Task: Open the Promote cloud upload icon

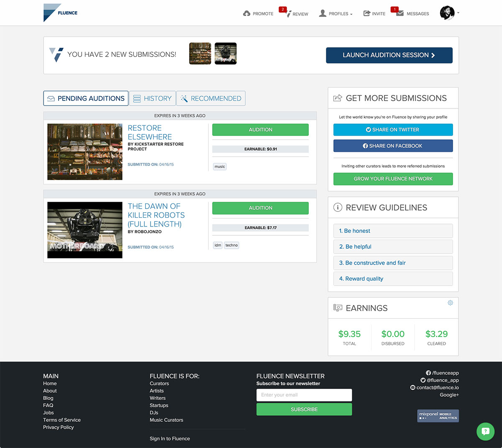Action: click(x=247, y=13)
